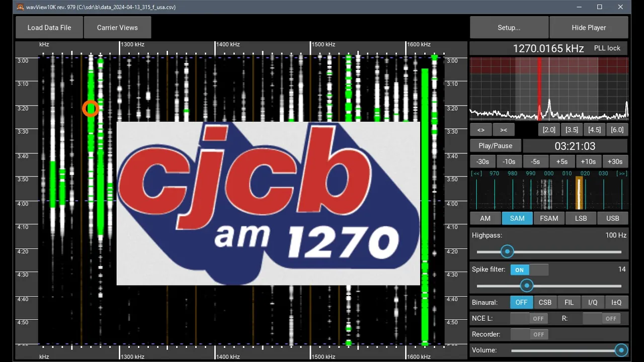
Task: Click the 100 Hz highpass value
Action: point(616,235)
